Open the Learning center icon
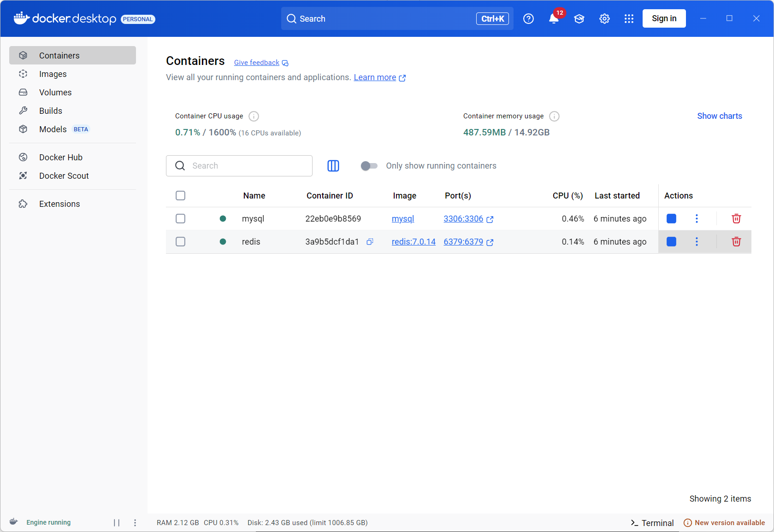The image size is (774, 532). coord(579,18)
